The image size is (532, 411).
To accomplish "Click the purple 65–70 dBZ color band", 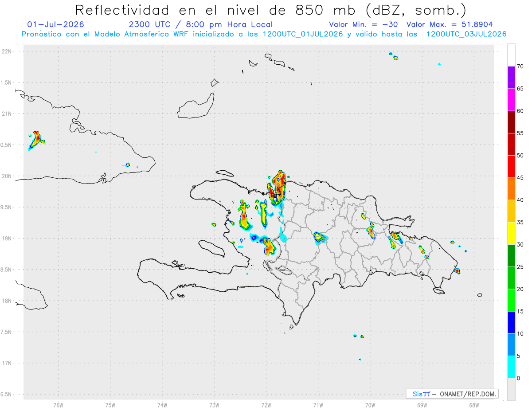I will coord(511,78).
